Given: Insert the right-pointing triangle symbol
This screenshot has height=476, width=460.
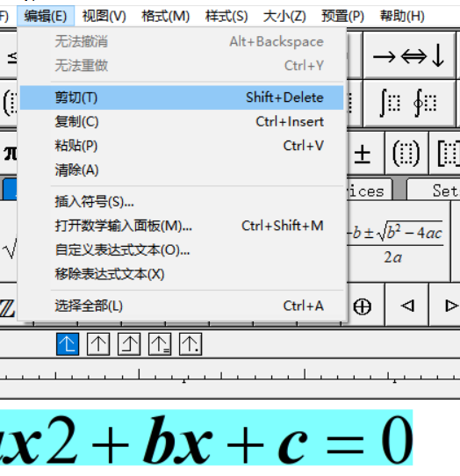Looking at the screenshot, I should (445, 306).
